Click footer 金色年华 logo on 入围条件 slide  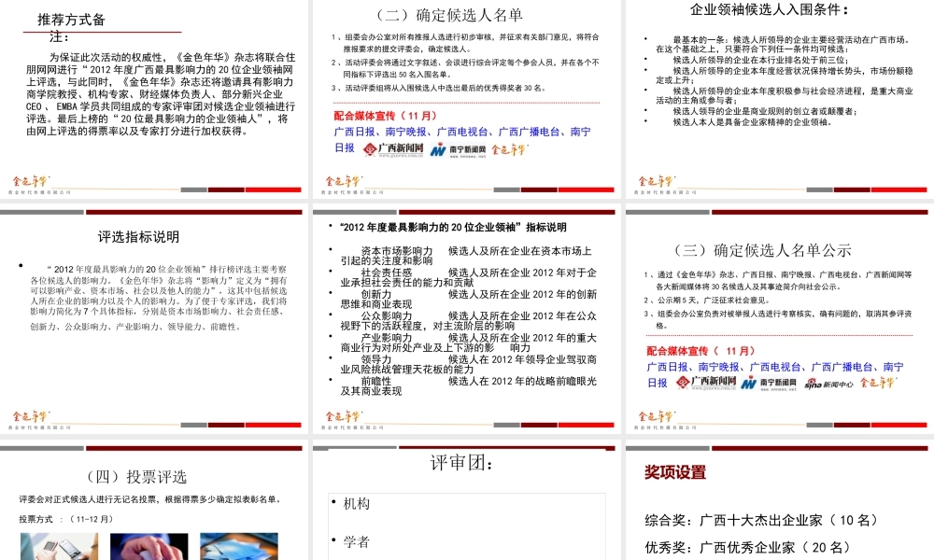point(657,181)
